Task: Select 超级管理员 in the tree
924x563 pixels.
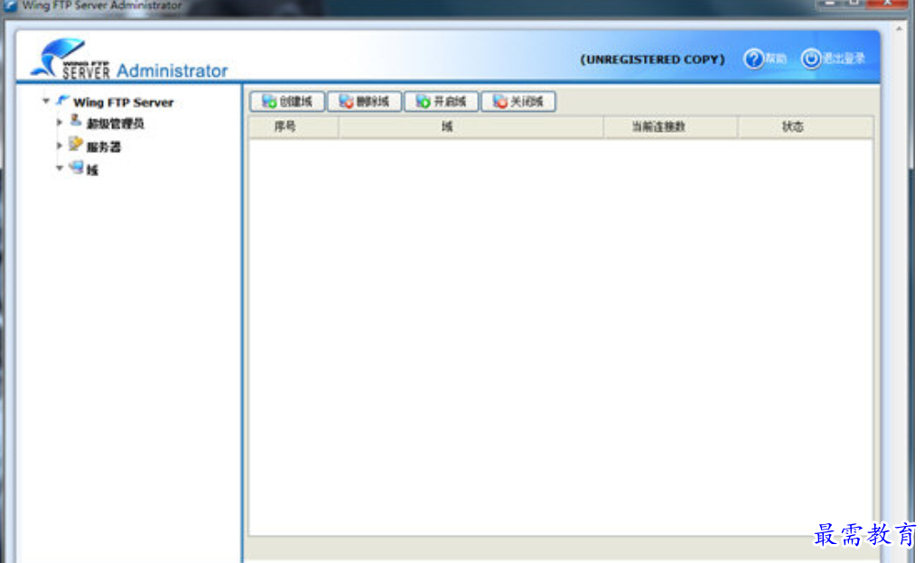Action: (115, 124)
